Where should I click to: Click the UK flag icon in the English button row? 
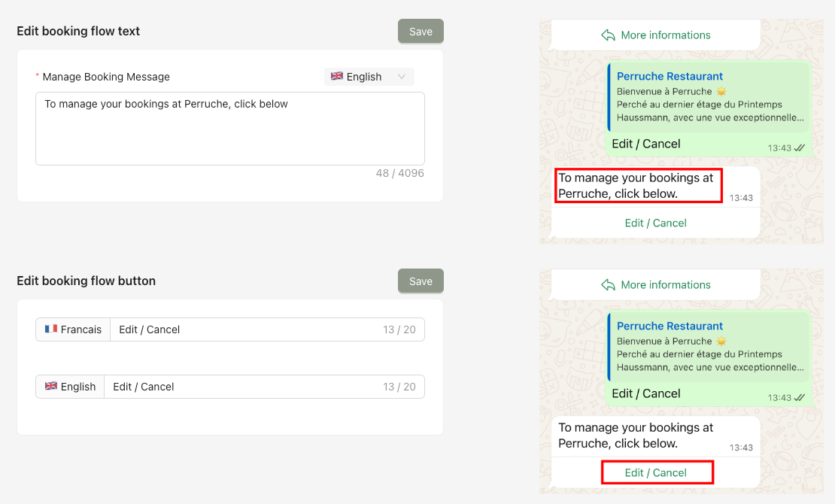pos(51,386)
